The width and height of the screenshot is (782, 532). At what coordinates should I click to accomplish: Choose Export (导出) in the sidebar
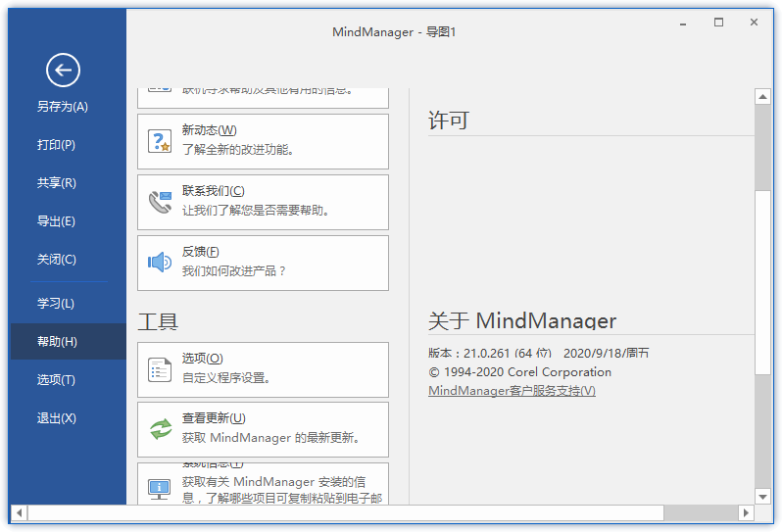[x=57, y=221]
